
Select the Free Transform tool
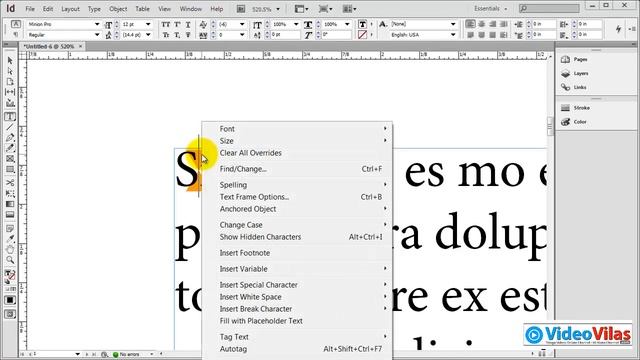tap(10, 193)
